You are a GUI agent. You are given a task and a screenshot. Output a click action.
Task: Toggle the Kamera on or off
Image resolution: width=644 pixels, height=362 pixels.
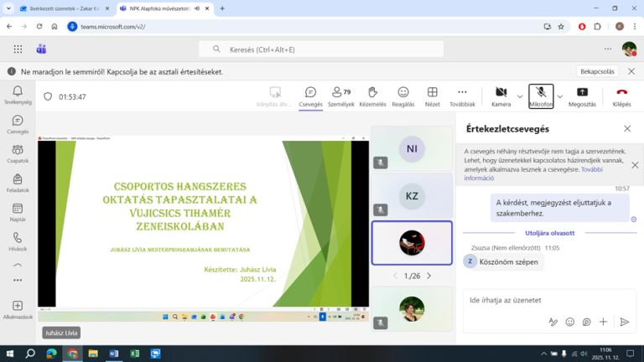501,96
